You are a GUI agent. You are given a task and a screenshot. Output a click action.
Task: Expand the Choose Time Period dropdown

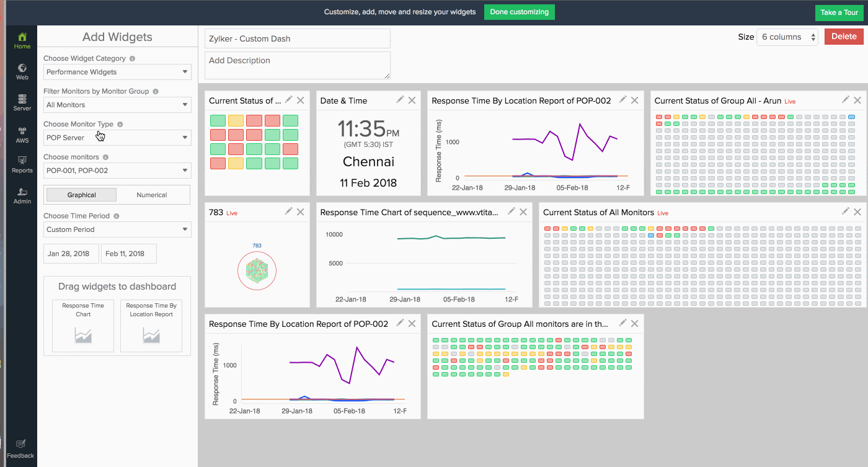pos(117,229)
